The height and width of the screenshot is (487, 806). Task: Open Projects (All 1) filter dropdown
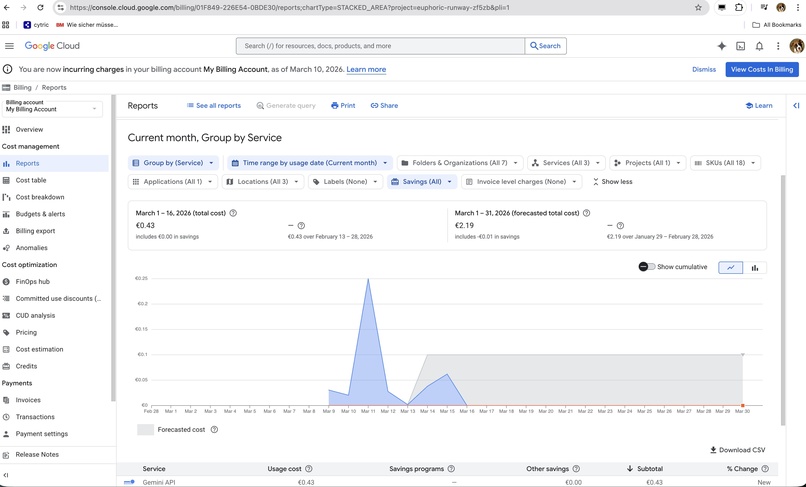pyautogui.click(x=648, y=163)
